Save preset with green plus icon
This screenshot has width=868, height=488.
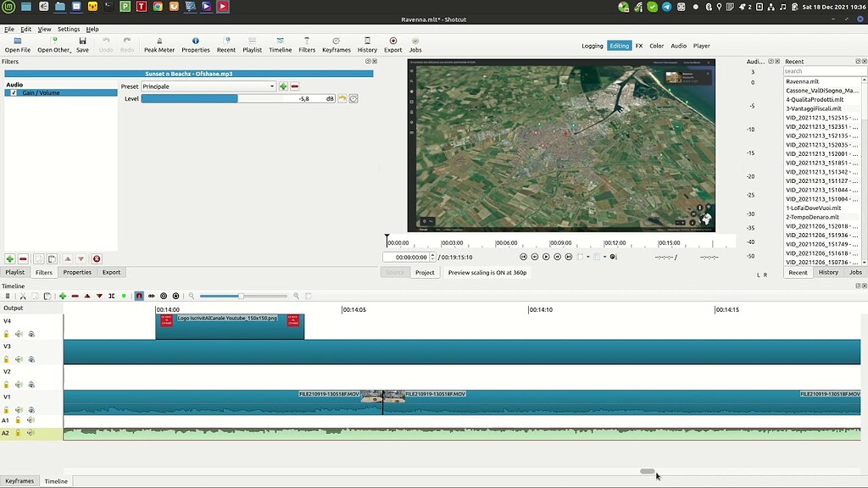point(283,86)
